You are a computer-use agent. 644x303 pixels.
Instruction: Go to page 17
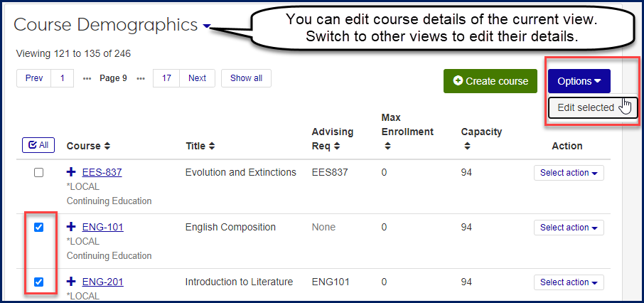[x=166, y=78]
